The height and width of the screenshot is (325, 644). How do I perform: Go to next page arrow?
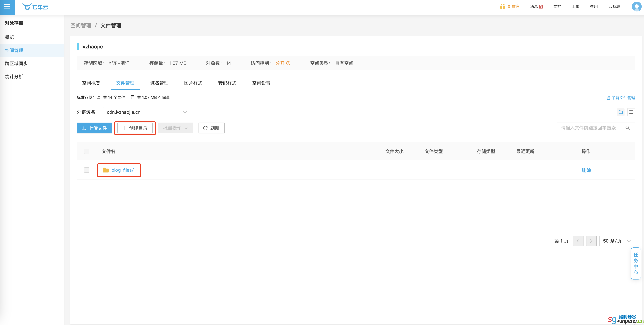[591, 241]
